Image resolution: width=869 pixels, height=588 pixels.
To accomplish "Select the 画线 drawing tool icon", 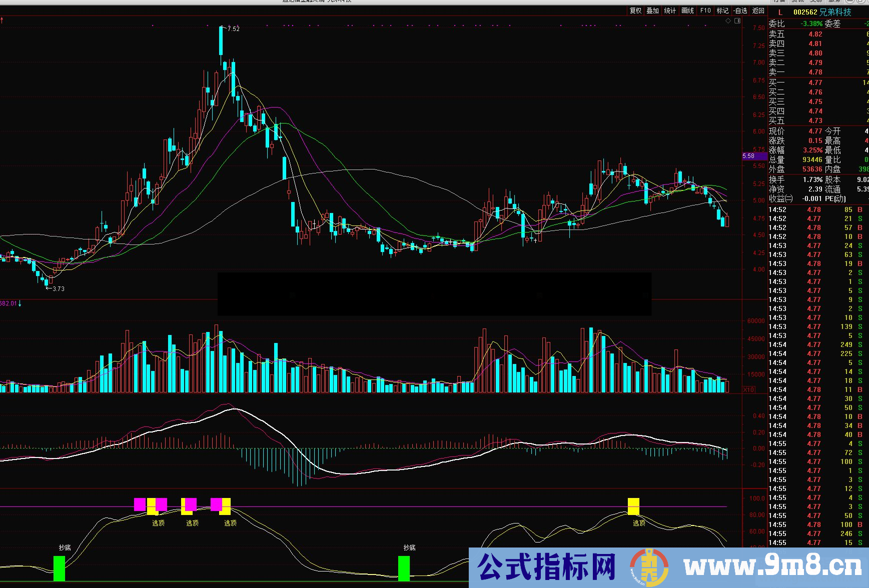I will click(687, 10).
